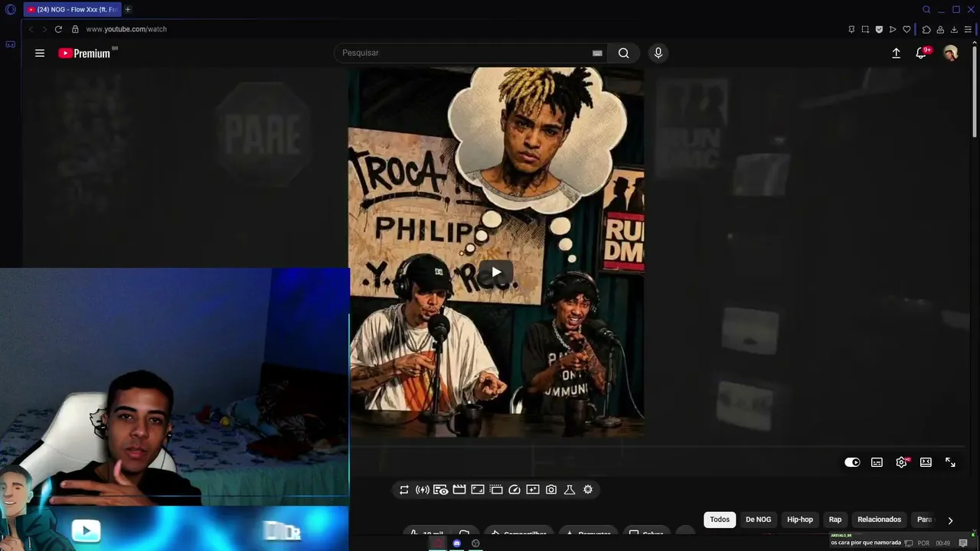Take a snapshot with the capture icon
980x551 pixels.
pyautogui.click(x=865, y=29)
